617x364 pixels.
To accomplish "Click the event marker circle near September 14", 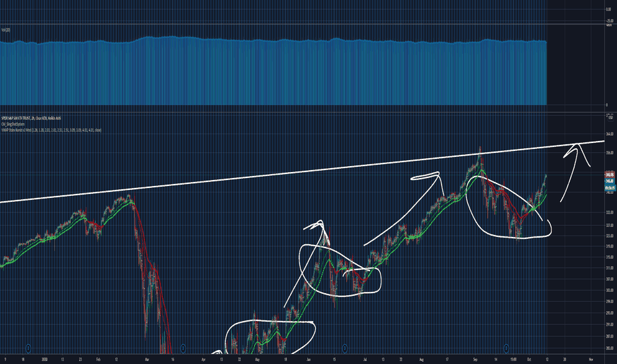I will click(506, 348).
